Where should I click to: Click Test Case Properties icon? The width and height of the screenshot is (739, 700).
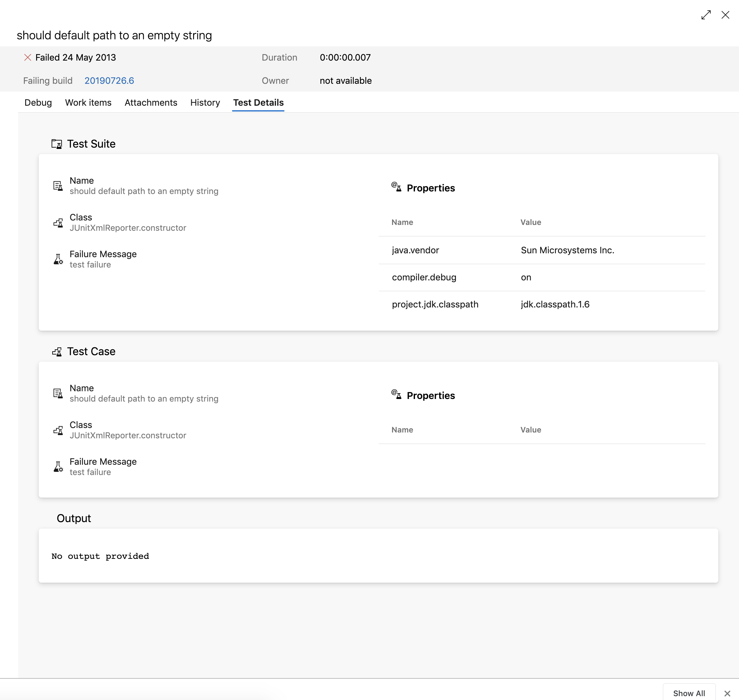pyautogui.click(x=396, y=394)
